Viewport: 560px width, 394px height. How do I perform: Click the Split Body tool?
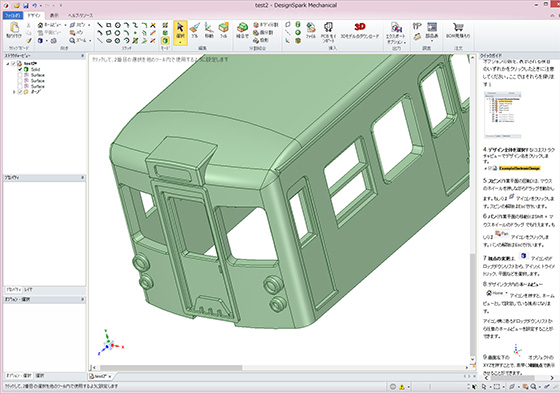pos(265,25)
